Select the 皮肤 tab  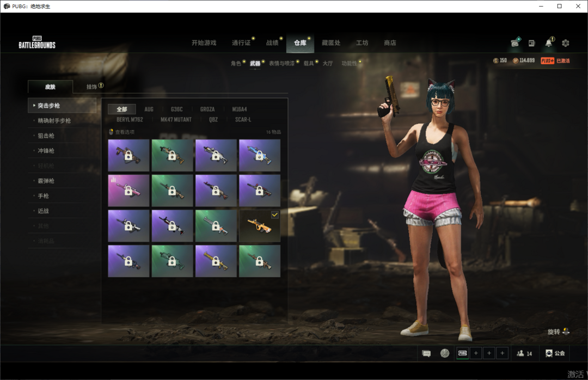[50, 87]
